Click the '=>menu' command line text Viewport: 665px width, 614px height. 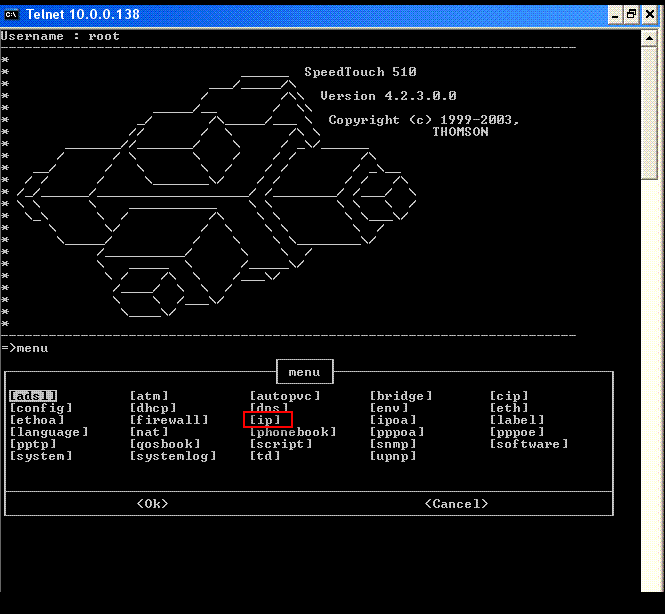(25, 348)
